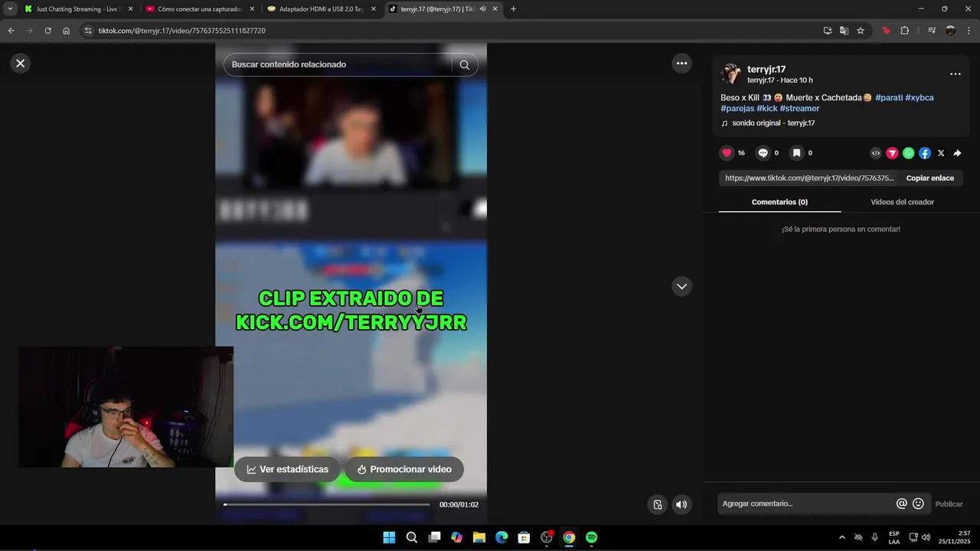Open the three-dot menu over the video
This screenshot has width=980, height=551.
(681, 64)
